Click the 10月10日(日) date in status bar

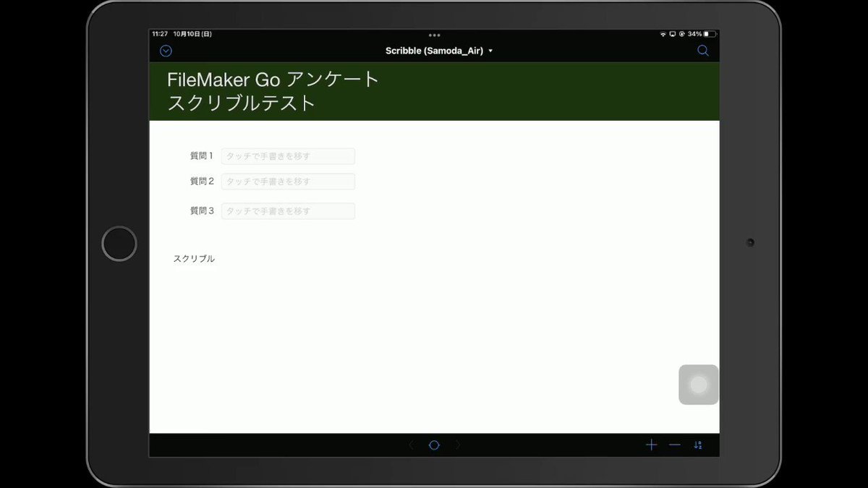point(192,34)
